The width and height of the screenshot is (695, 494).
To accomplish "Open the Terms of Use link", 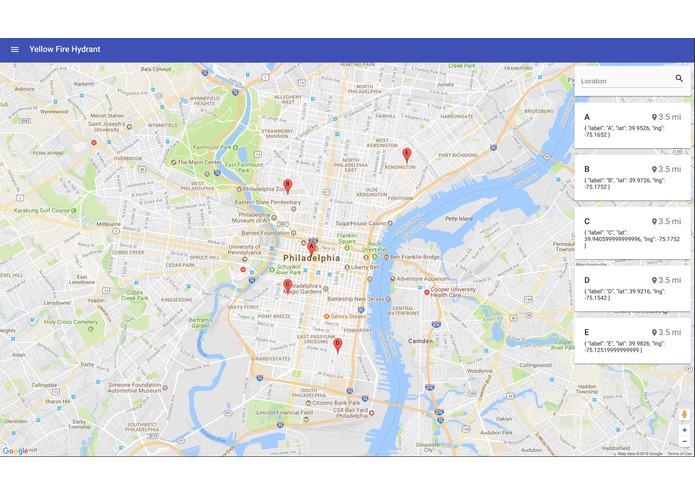I will pos(679,454).
